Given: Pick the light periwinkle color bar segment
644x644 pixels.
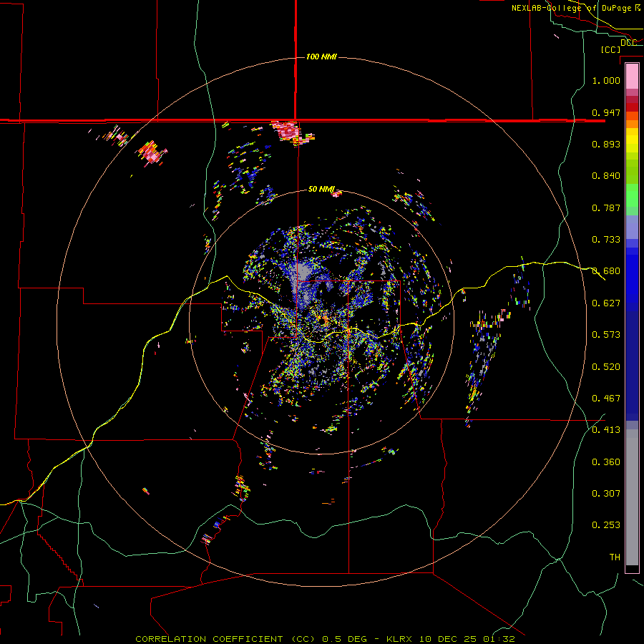Looking at the screenshot, I should pos(632,227).
